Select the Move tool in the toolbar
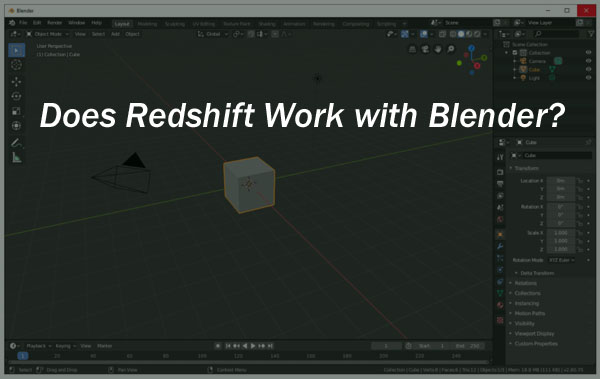Screen dimensions: 600x379 point(16,82)
